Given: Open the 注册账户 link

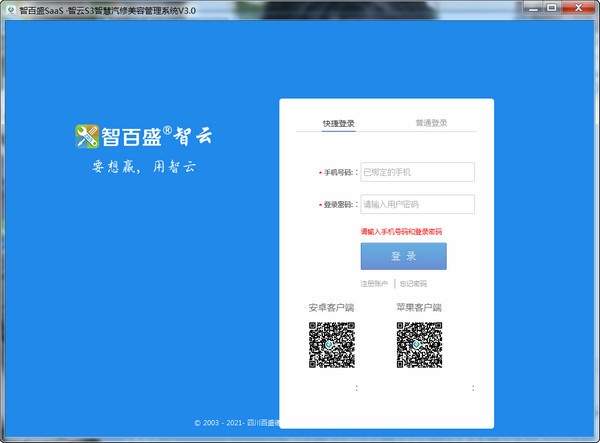Looking at the screenshot, I should 375,284.
